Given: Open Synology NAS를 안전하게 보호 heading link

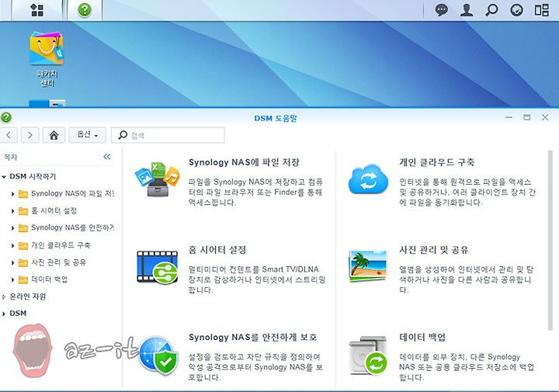Looking at the screenshot, I should [x=253, y=337].
